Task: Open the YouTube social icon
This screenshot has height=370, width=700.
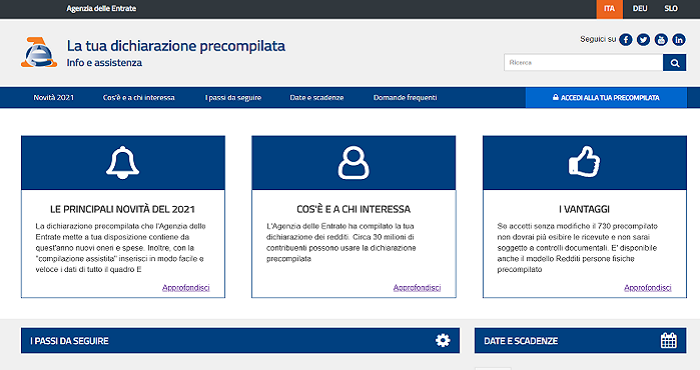Action: (x=661, y=40)
